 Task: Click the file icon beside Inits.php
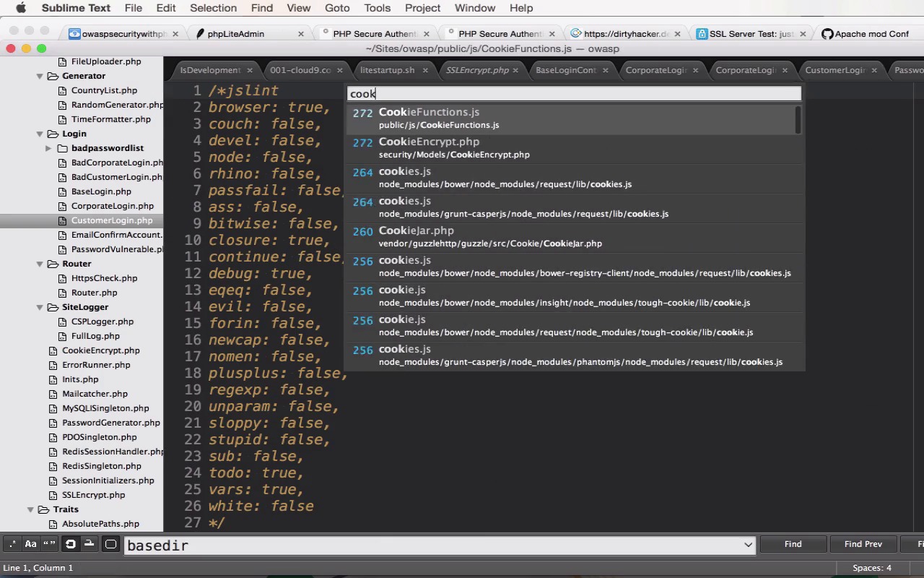point(53,379)
